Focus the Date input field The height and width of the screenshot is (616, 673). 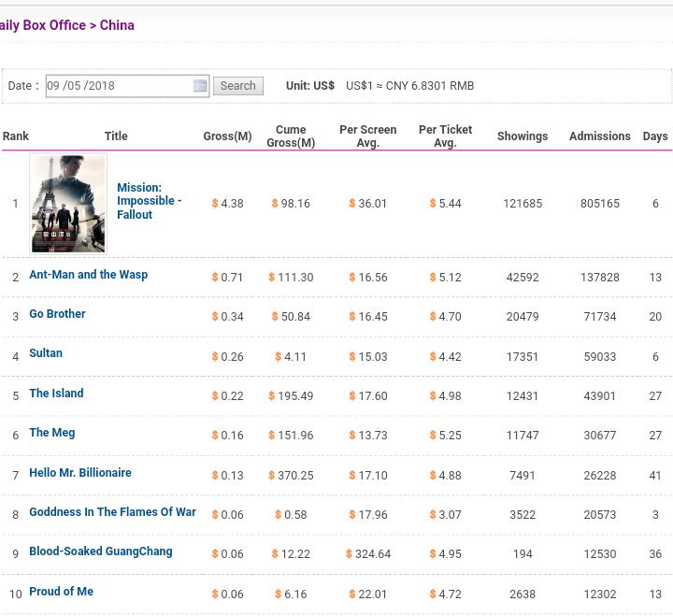coord(127,86)
